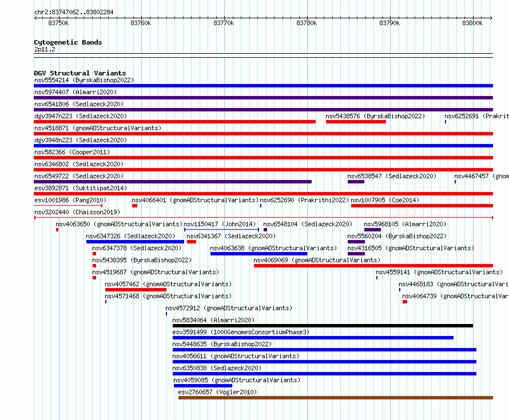The width and height of the screenshot is (509, 420).
Task: Click the black nsv5834064 variant bar
Action: pos(323,326)
